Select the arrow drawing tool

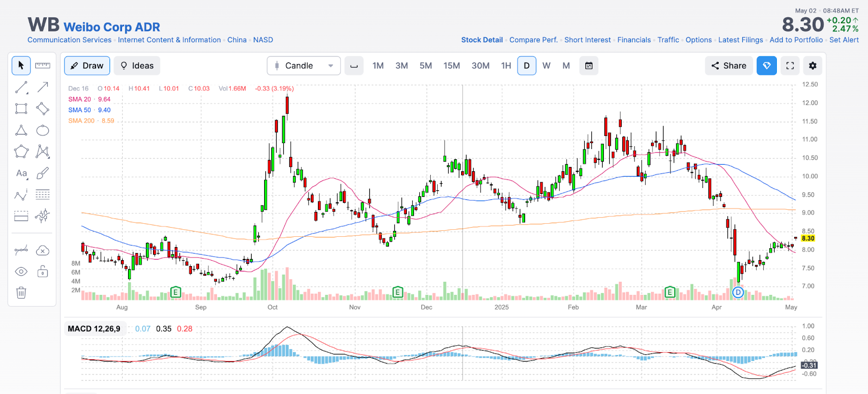click(42, 87)
